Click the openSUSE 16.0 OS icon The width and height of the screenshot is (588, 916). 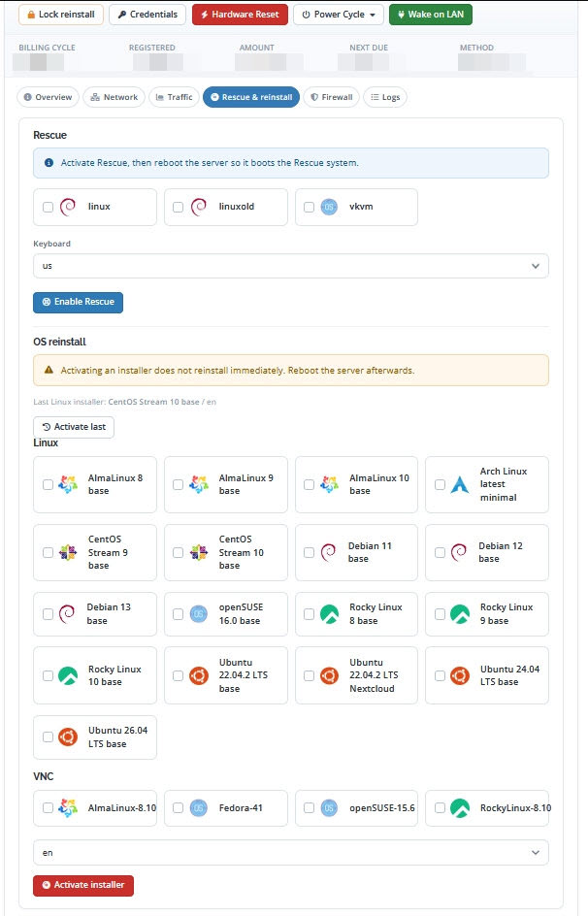coord(199,614)
